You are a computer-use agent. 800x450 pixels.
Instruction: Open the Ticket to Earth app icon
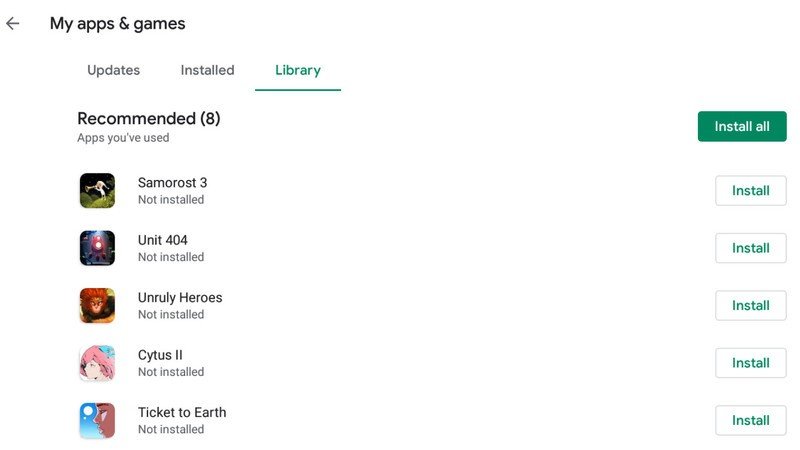97,421
